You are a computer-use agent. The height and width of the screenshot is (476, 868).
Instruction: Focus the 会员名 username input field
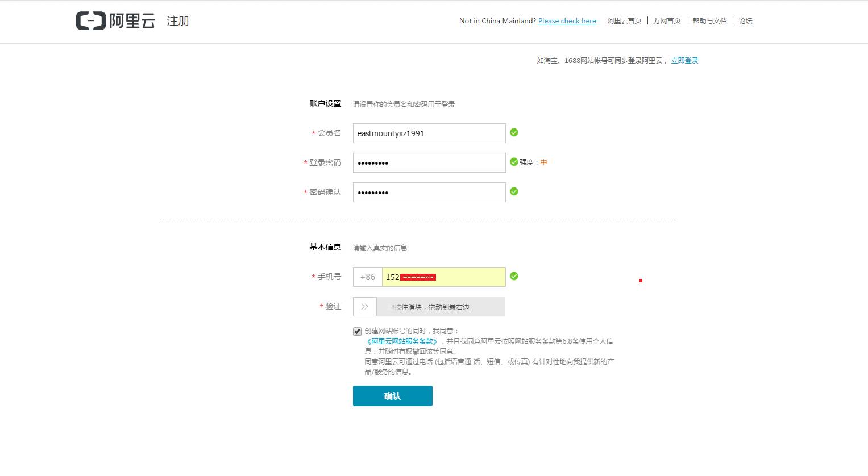point(429,133)
